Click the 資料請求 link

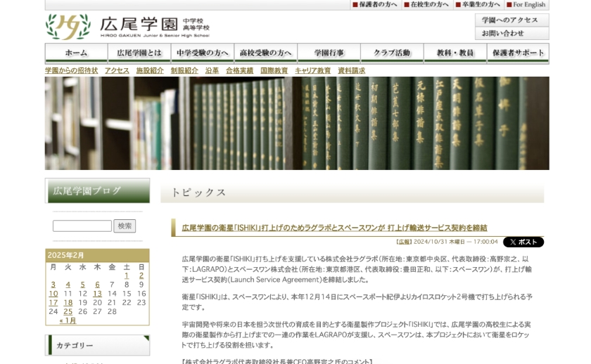click(x=351, y=71)
